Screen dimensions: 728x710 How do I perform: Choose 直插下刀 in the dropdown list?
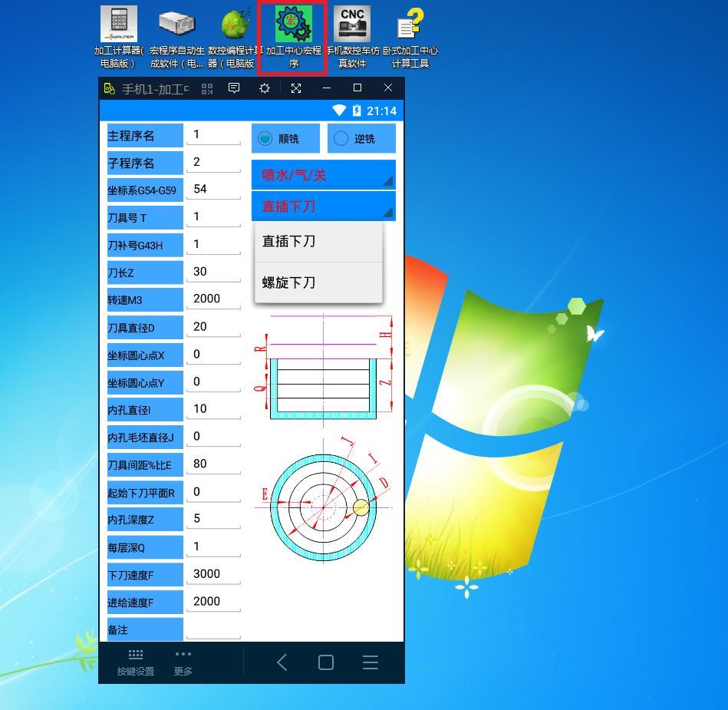point(318,242)
